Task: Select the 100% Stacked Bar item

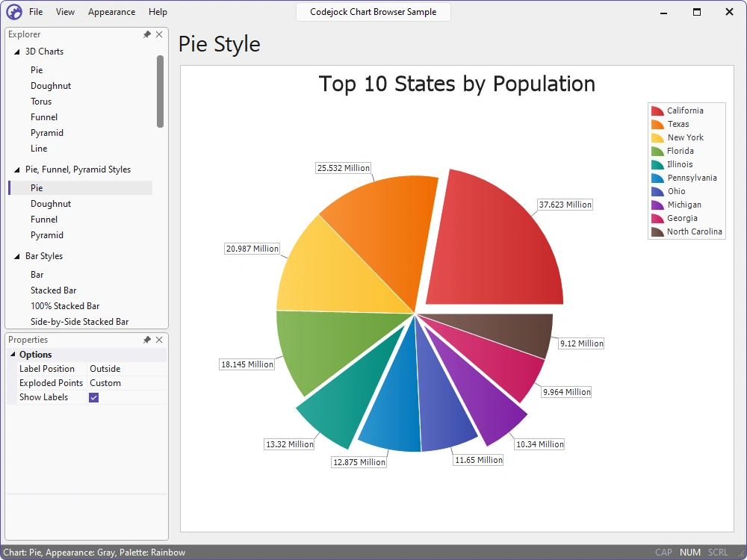Action: pos(65,306)
